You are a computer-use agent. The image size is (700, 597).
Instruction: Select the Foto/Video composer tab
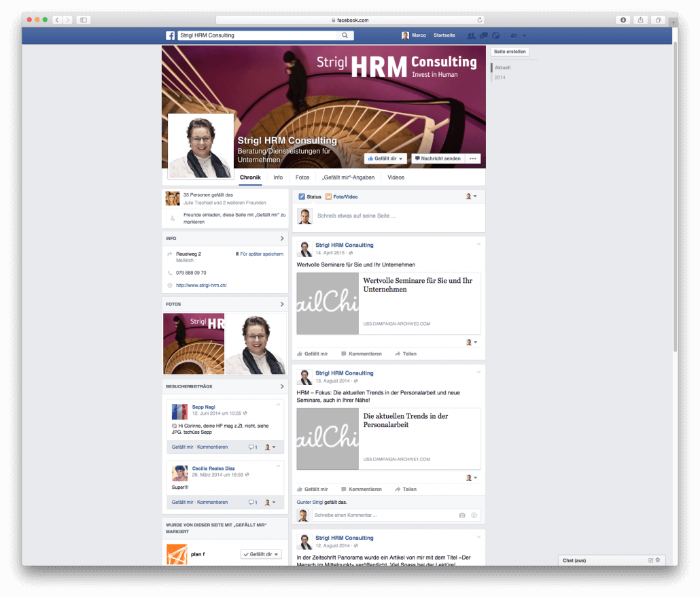(x=342, y=197)
